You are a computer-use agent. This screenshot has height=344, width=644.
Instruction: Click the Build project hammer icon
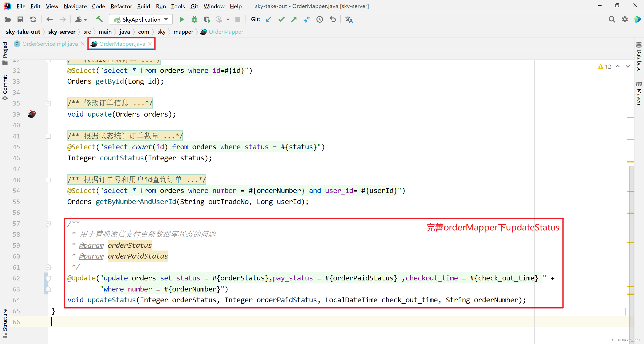coord(99,19)
